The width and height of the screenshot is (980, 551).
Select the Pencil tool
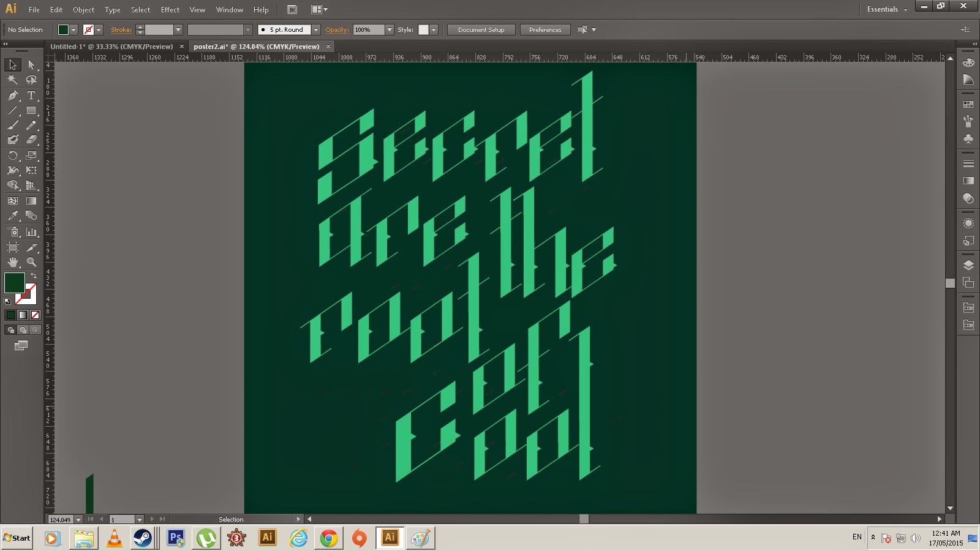tap(31, 125)
